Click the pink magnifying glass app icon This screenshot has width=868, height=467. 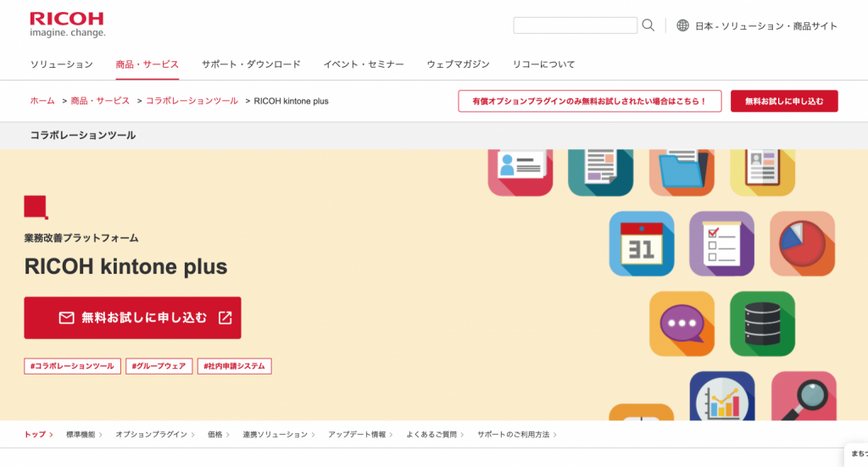tap(804, 396)
